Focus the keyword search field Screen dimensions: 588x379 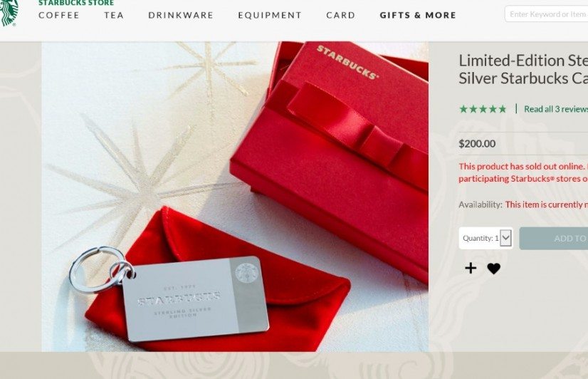point(547,14)
